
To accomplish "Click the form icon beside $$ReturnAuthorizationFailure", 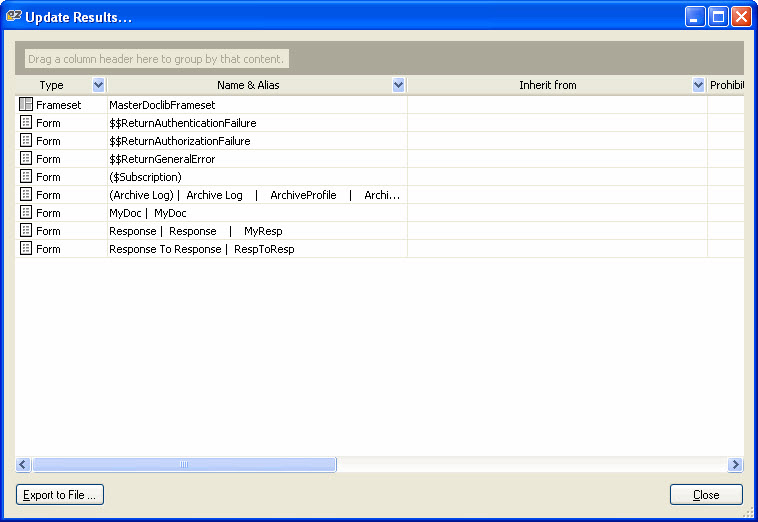I will tap(26, 141).
